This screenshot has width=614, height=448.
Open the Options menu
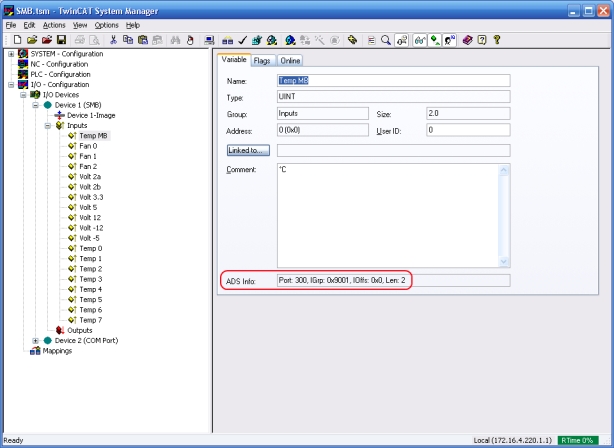point(107,25)
